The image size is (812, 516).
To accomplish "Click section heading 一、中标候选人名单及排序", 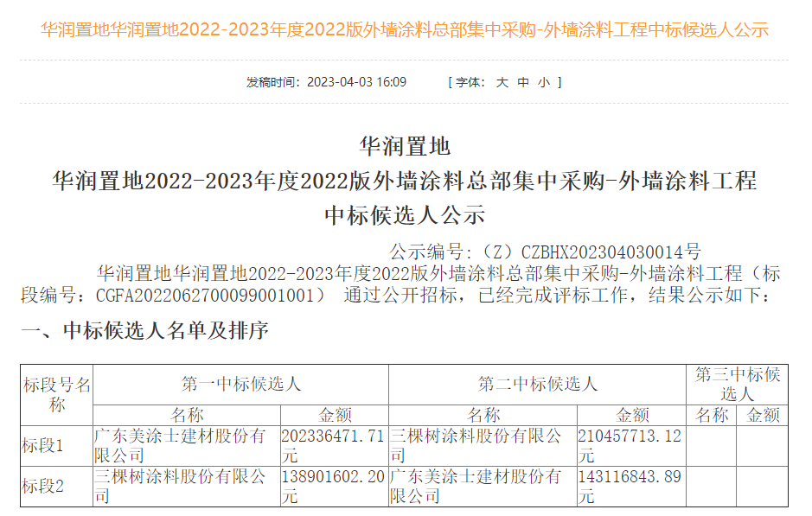I will point(145,330).
